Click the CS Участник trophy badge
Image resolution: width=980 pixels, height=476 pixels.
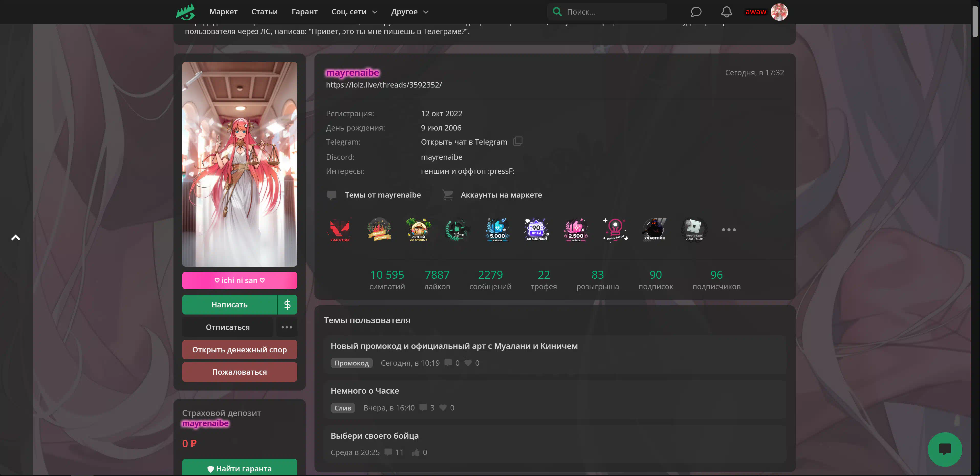[654, 230]
